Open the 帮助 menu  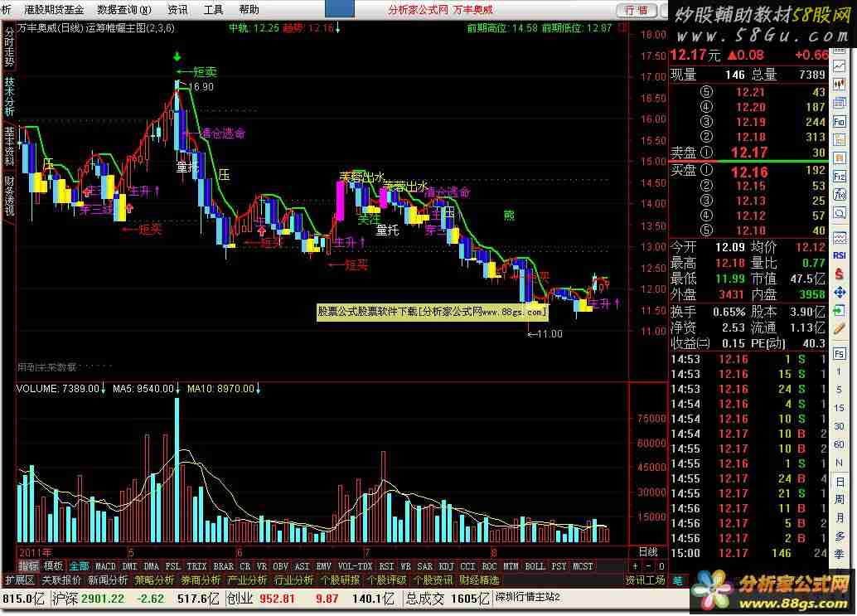(x=249, y=9)
